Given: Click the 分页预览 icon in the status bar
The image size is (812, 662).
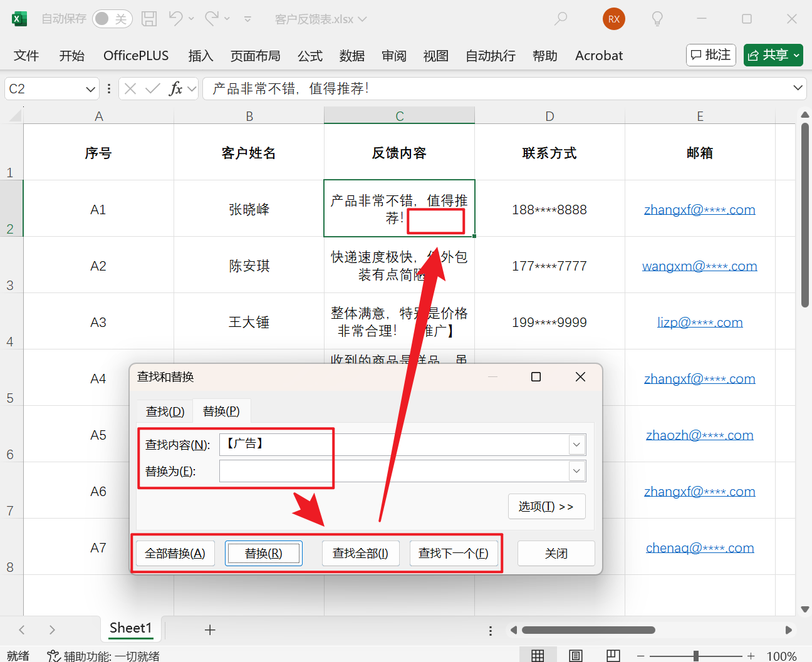Looking at the screenshot, I should click(x=612, y=655).
